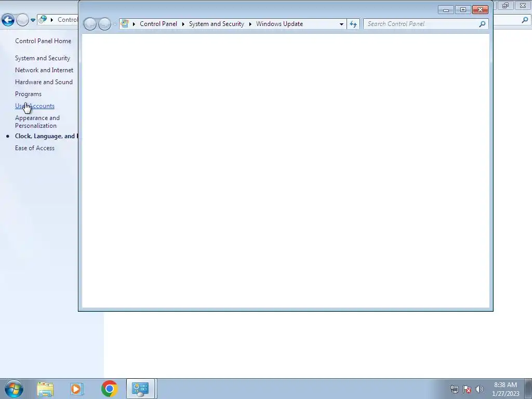The height and width of the screenshot is (399, 532).
Task: Click Forward button in Windows Update window
Action: pyautogui.click(x=104, y=24)
